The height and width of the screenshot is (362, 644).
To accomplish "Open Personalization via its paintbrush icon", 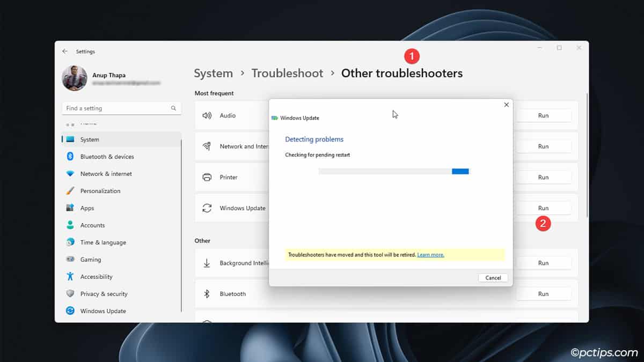I will click(70, 191).
